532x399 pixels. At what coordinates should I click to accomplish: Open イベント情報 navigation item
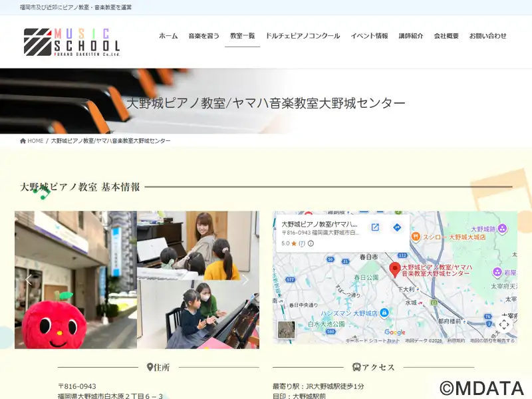[x=369, y=36]
